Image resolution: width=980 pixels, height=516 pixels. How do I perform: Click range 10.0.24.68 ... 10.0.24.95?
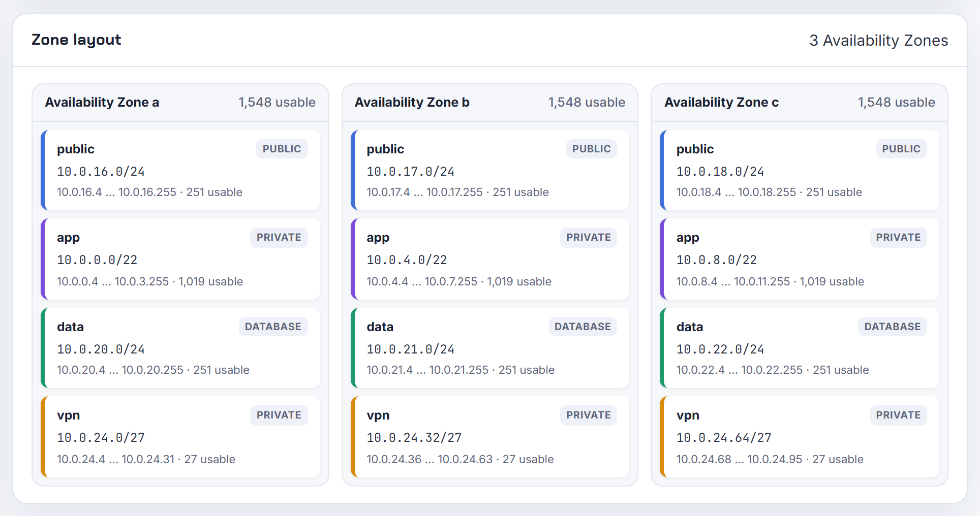pyautogui.click(x=739, y=459)
